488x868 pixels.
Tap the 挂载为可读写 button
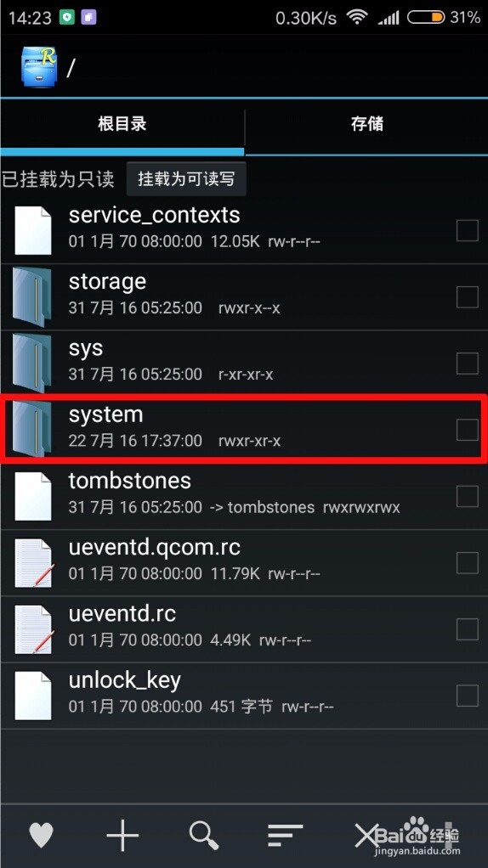pos(186,179)
